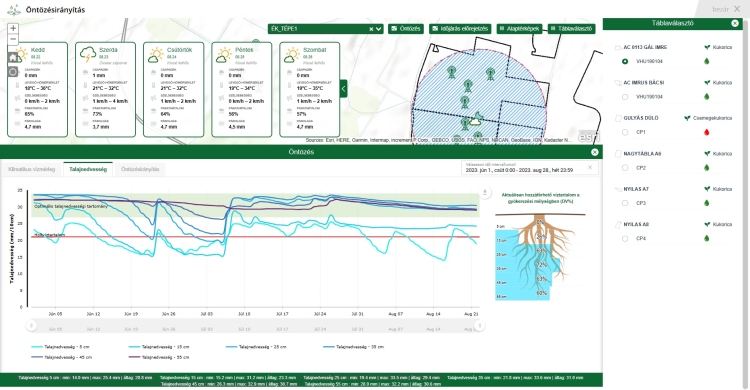Select the CP2 field radio button
Screen dimensions: 750x390
tap(625, 168)
